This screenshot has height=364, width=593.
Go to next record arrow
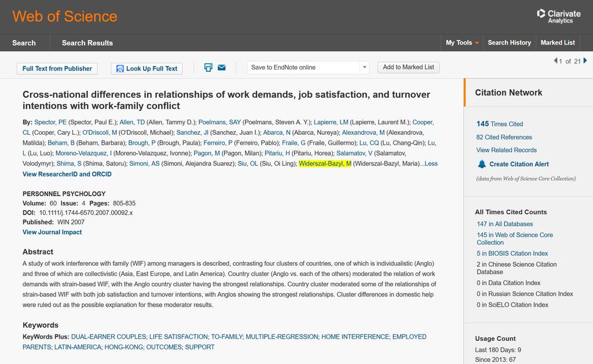(585, 61)
